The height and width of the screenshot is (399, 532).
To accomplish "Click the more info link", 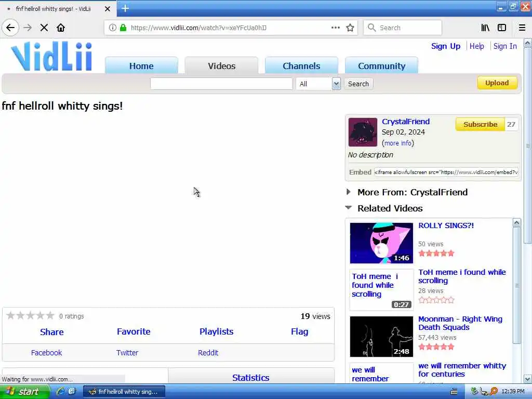I will pos(397,143).
